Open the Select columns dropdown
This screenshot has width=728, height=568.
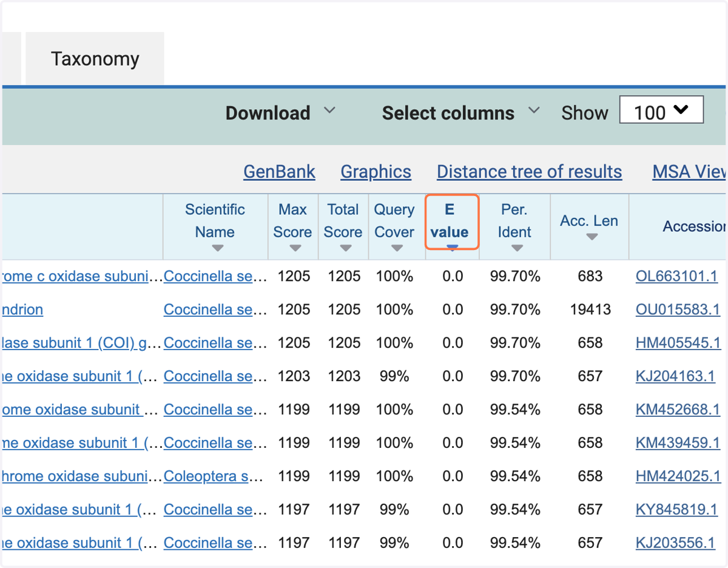pos(460,113)
